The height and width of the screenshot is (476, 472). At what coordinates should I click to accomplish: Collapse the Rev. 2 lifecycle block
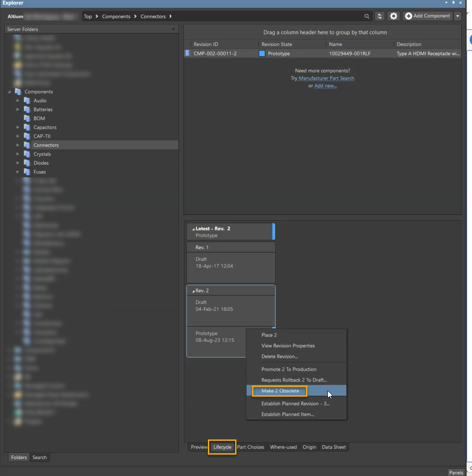click(x=193, y=291)
